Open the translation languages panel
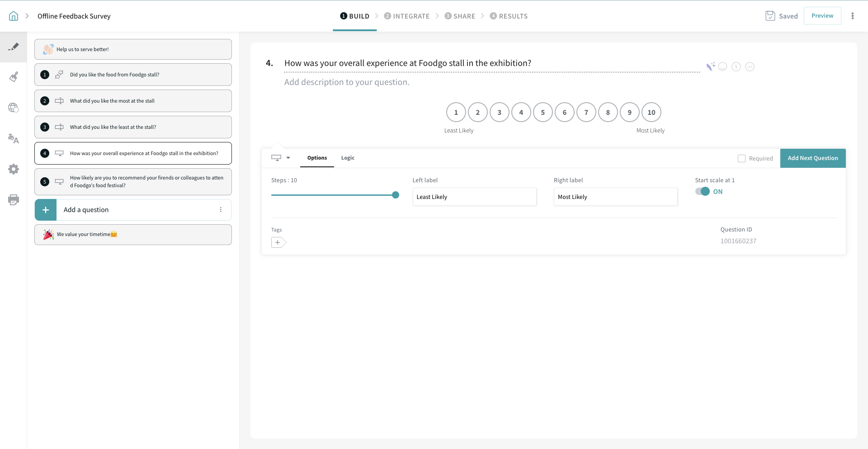868x449 pixels. click(x=14, y=138)
